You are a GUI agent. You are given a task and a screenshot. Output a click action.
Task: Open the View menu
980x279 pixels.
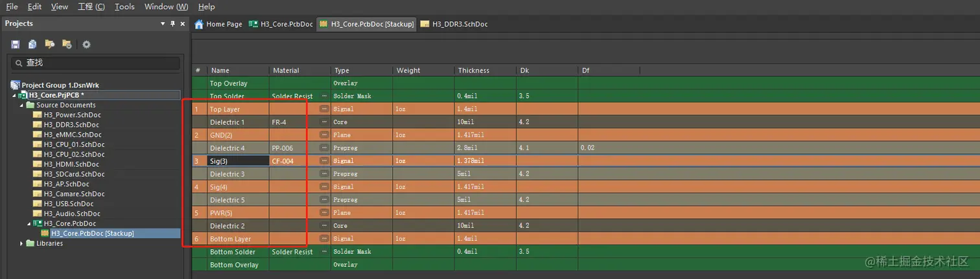[59, 6]
